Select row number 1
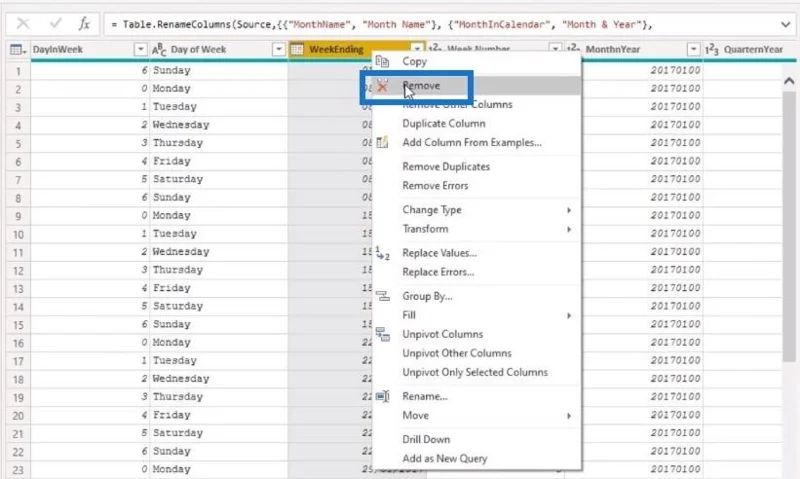 (18, 71)
